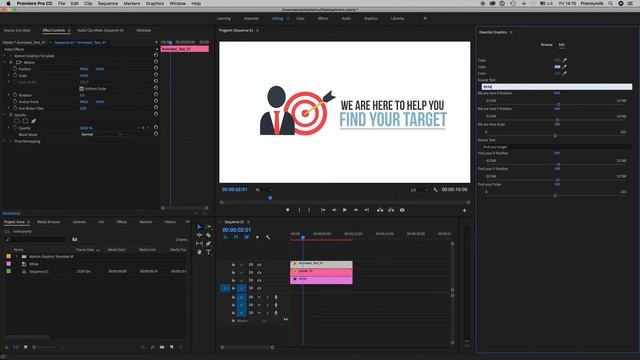Click the Extract button

click(391, 210)
